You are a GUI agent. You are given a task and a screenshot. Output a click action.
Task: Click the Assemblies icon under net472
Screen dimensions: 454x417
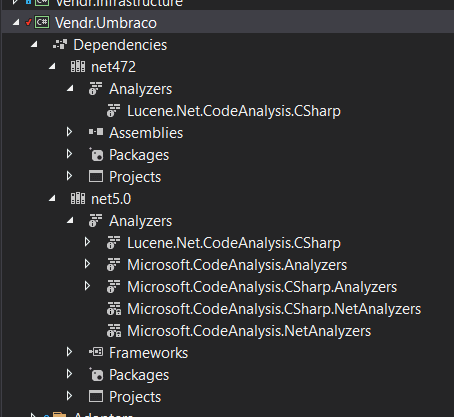96,132
